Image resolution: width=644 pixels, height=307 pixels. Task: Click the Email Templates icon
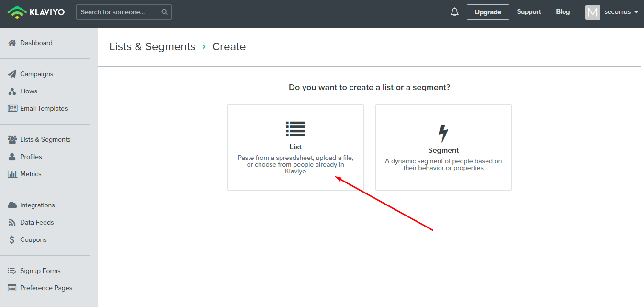click(x=12, y=108)
